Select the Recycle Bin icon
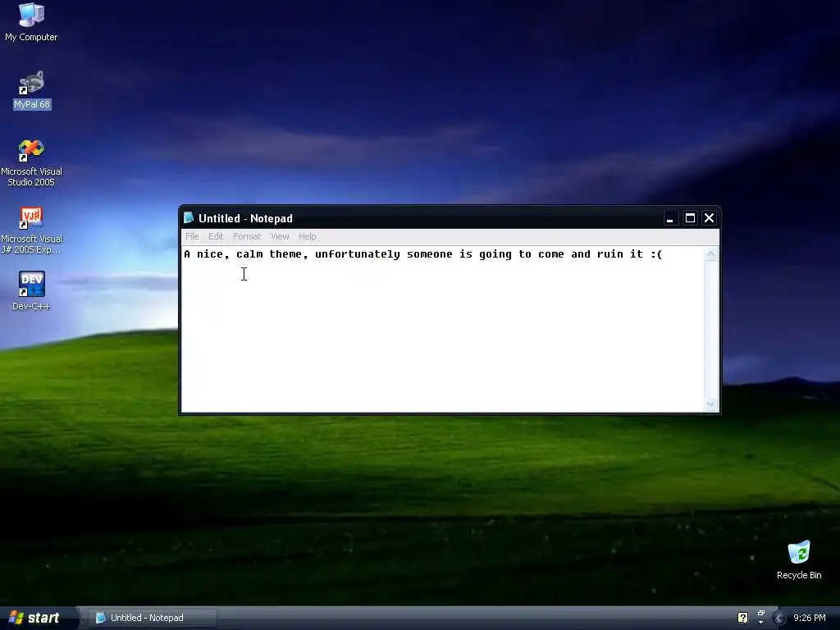Screen dimensions: 840x630 click(x=799, y=559)
